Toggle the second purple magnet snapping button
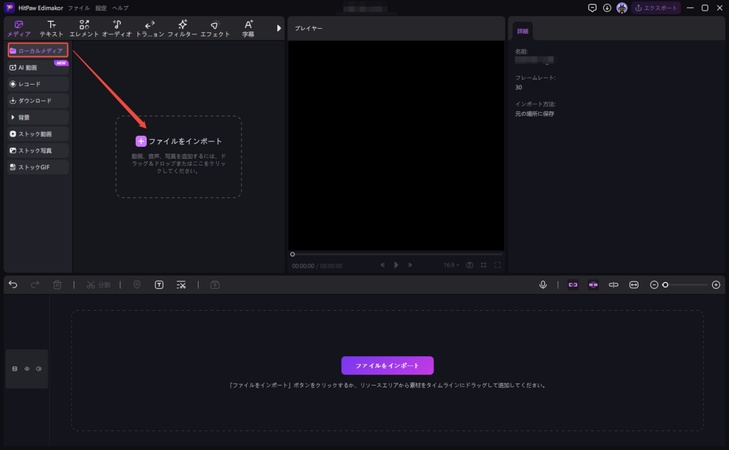 pyautogui.click(x=593, y=285)
